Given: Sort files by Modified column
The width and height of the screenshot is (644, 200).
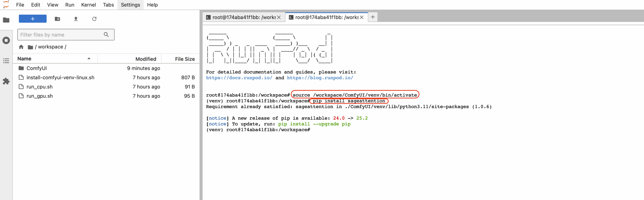Looking at the screenshot, I should [x=146, y=59].
